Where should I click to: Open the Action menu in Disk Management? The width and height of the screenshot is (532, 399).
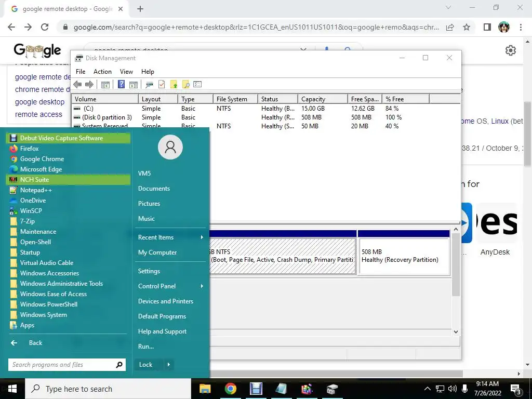click(x=102, y=72)
